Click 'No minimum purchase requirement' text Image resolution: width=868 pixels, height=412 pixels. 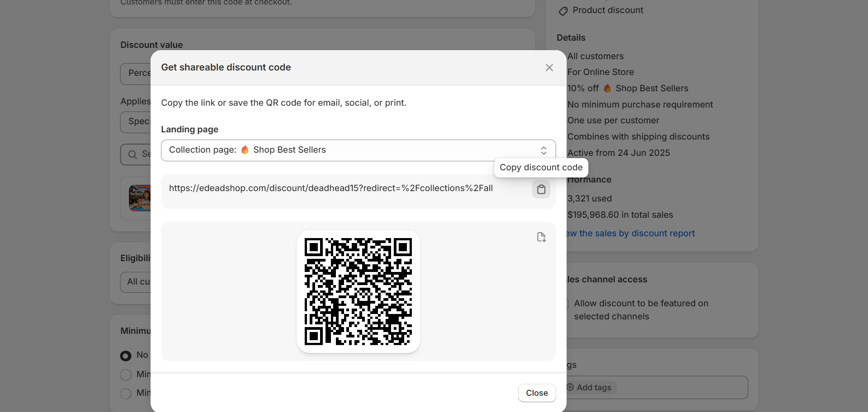(640, 105)
